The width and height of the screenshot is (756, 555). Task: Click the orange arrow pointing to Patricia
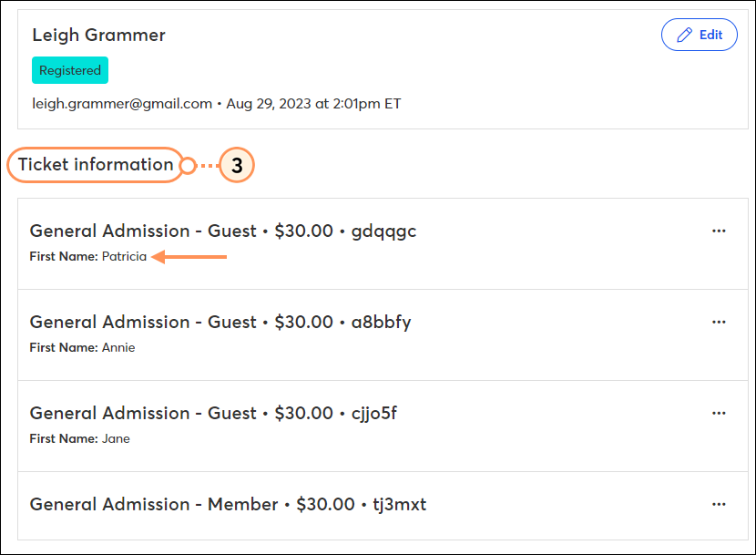coord(189,257)
